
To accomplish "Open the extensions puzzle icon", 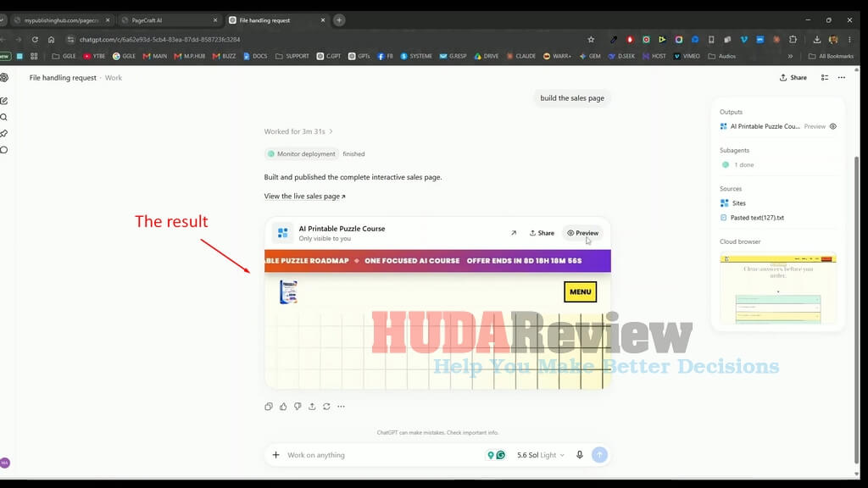I will click(x=793, y=40).
